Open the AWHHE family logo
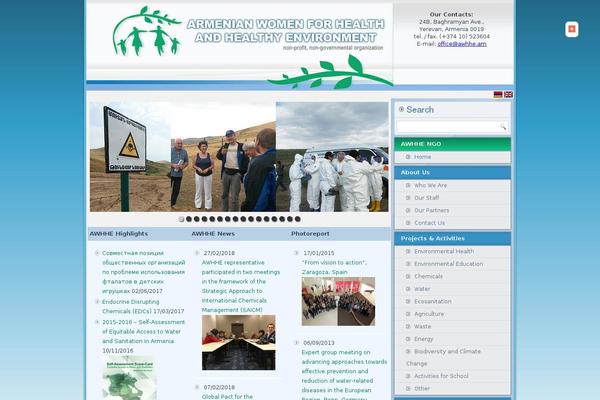The image size is (600, 400). click(146, 31)
